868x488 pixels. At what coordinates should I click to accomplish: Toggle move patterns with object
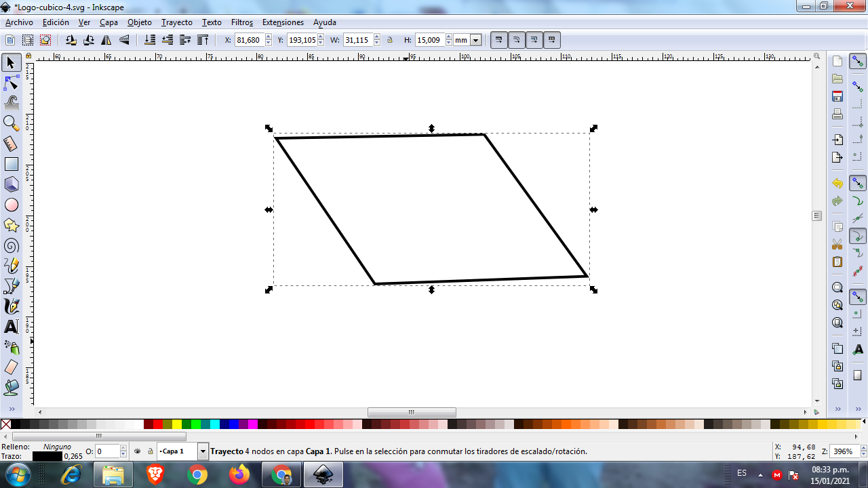(x=552, y=40)
